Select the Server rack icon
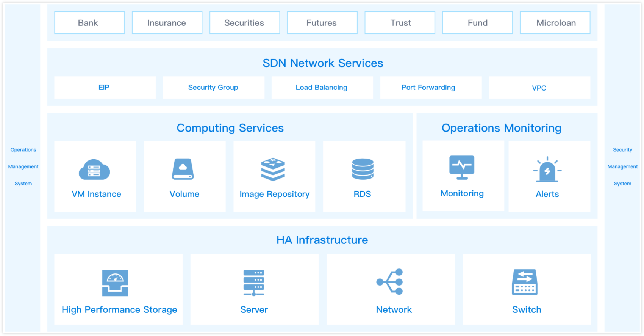Image resolution: width=644 pixels, height=336 pixels. pos(254,283)
